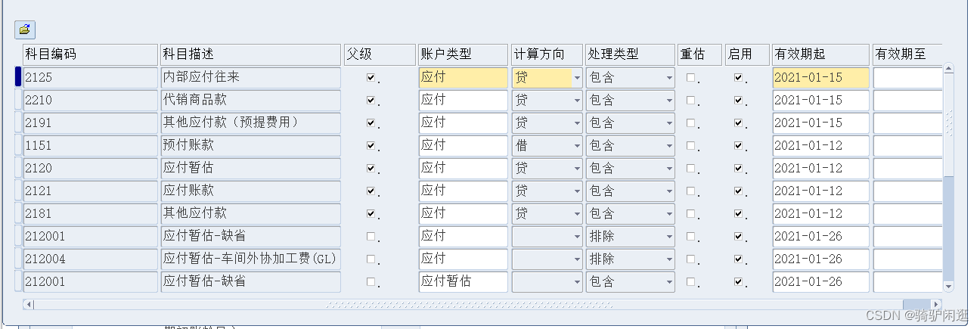
Task: Select description cell 预付账款
Action: click(251, 145)
